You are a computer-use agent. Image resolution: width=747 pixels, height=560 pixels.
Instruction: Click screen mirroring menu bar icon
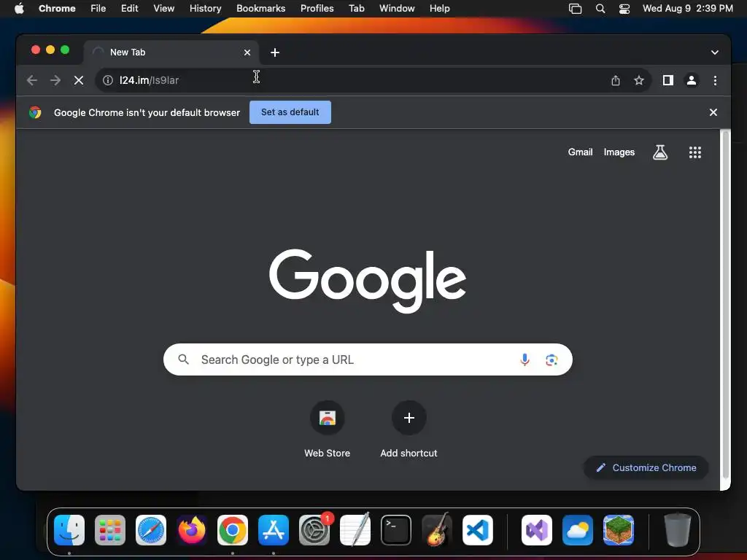pos(575,8)
